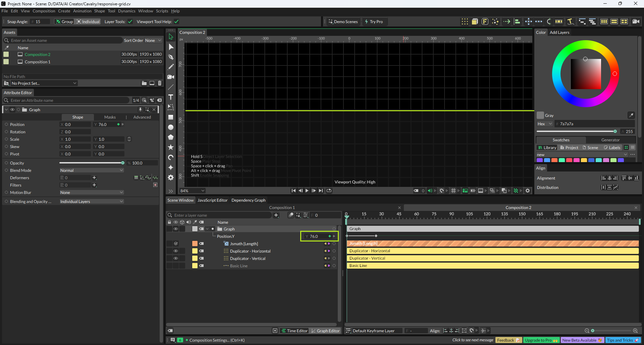Screen dimensions: 644x345
Task: Click the play button in viewport controls
Action: (307, 191)
